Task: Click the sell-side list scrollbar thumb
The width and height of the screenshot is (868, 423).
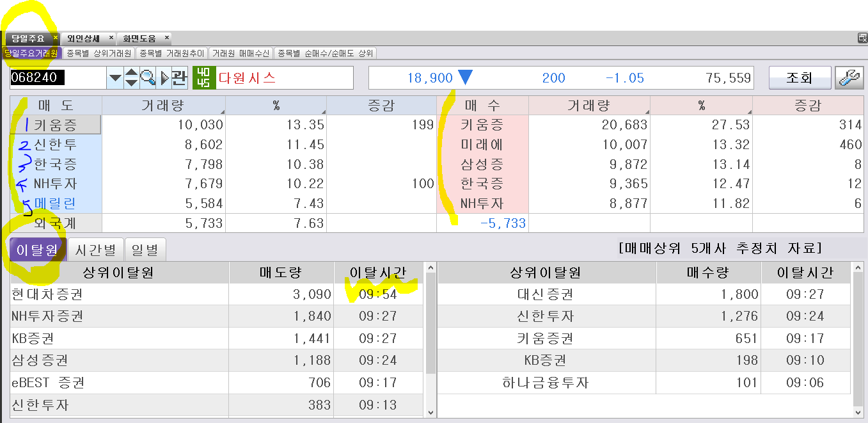Action: coord(430,323)
